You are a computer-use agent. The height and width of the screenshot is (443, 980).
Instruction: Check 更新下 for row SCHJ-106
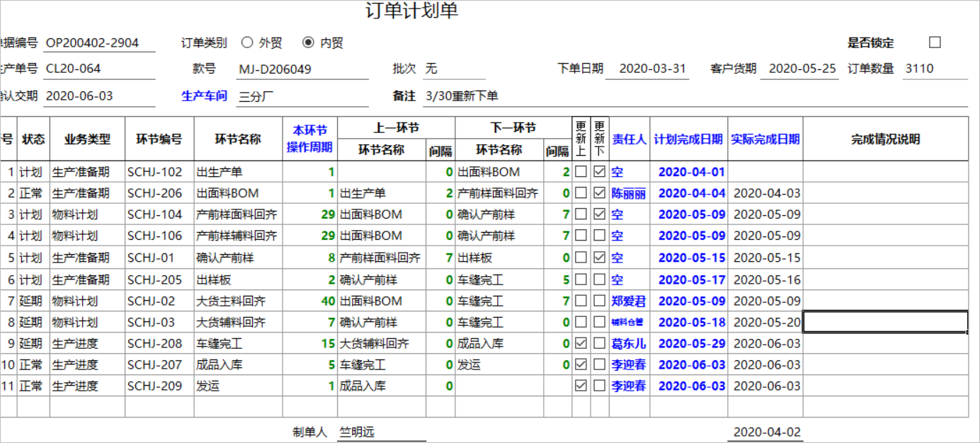tap(600, 236)
